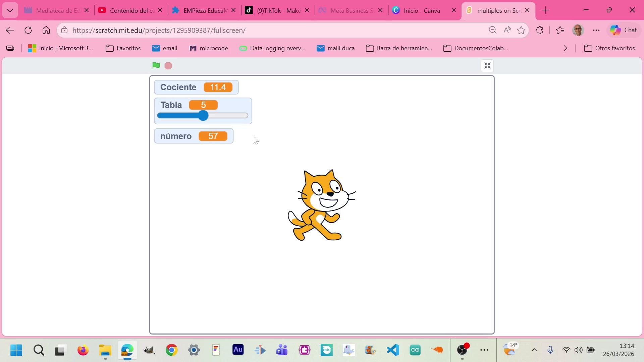Exit fullscreen mode with the shrink icon
This screenshot has height=362, width=644.
[x=487, y=66]
